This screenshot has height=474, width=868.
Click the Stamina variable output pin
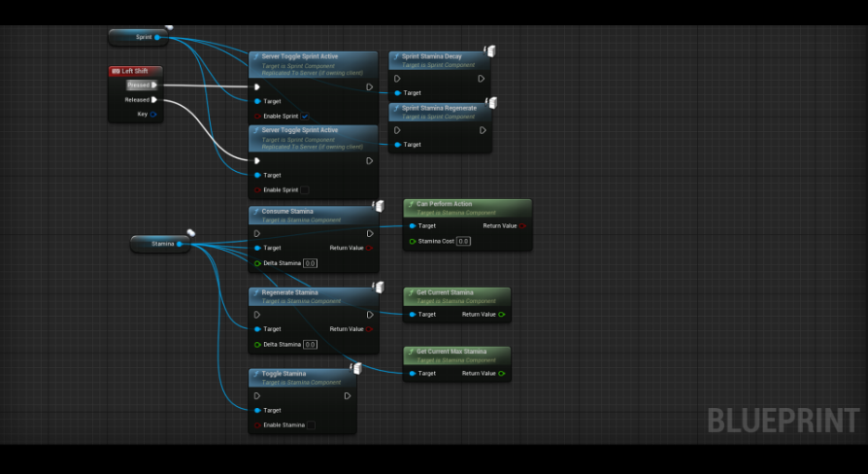(x=180, y=244)
